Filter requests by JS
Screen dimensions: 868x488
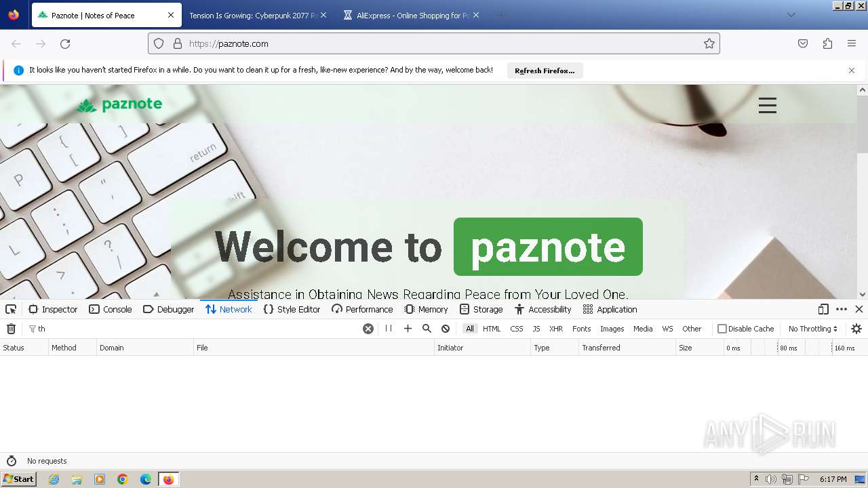[536, 329]
